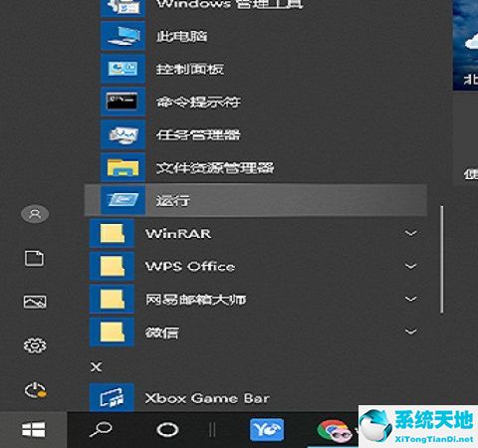Open Chrome from the taskbar
Image resolution: width=478 pixels, height=448 pixels.
coord(335,431)
